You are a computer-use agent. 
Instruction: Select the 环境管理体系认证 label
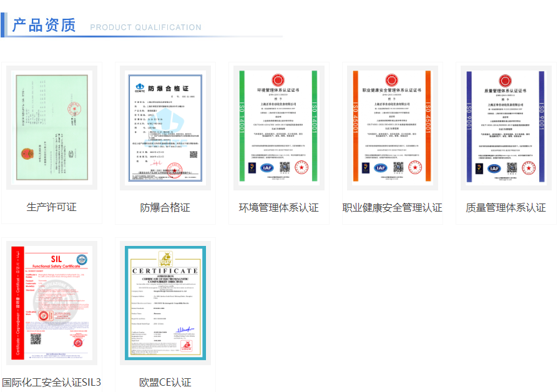click(x=279, y=207)
